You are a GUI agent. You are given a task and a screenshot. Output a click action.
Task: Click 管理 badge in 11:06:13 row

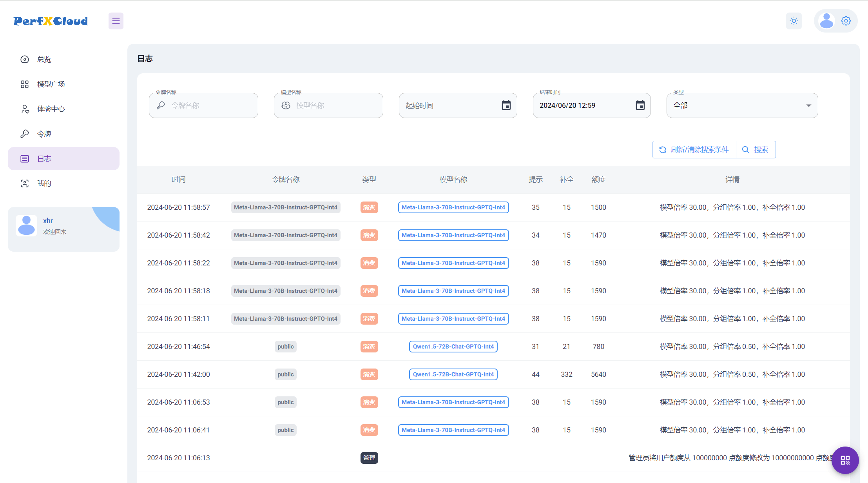click(x=369, y=458)
